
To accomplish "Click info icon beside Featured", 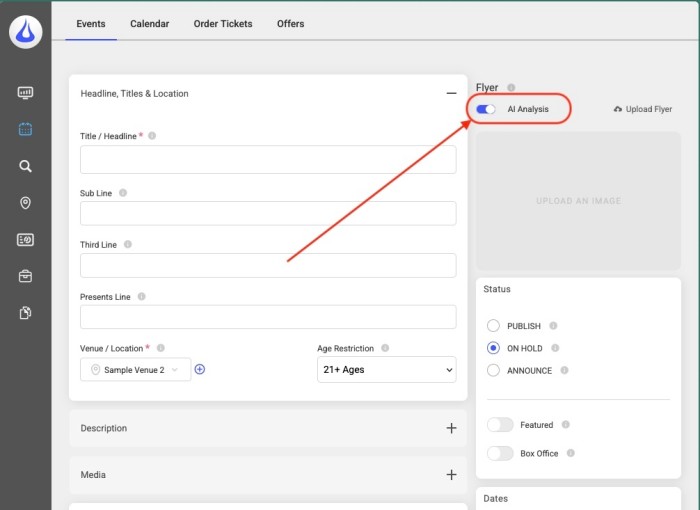I will [x=566, y=424].
